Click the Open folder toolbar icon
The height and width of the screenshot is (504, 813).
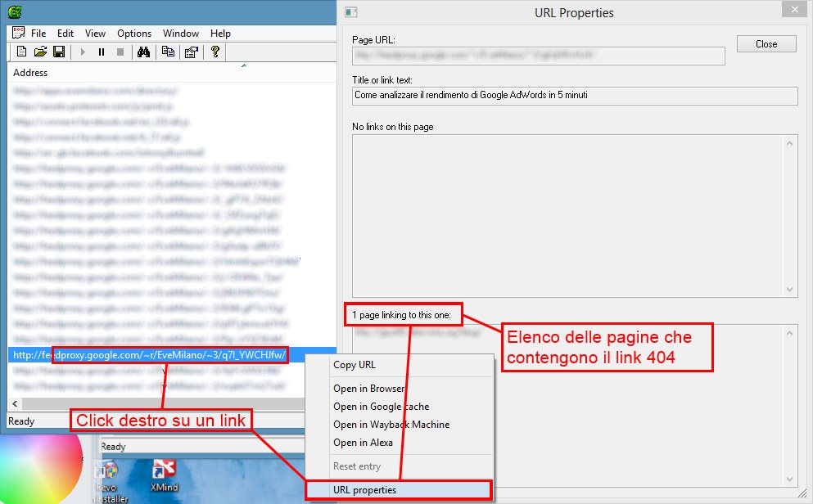(40, 52)
